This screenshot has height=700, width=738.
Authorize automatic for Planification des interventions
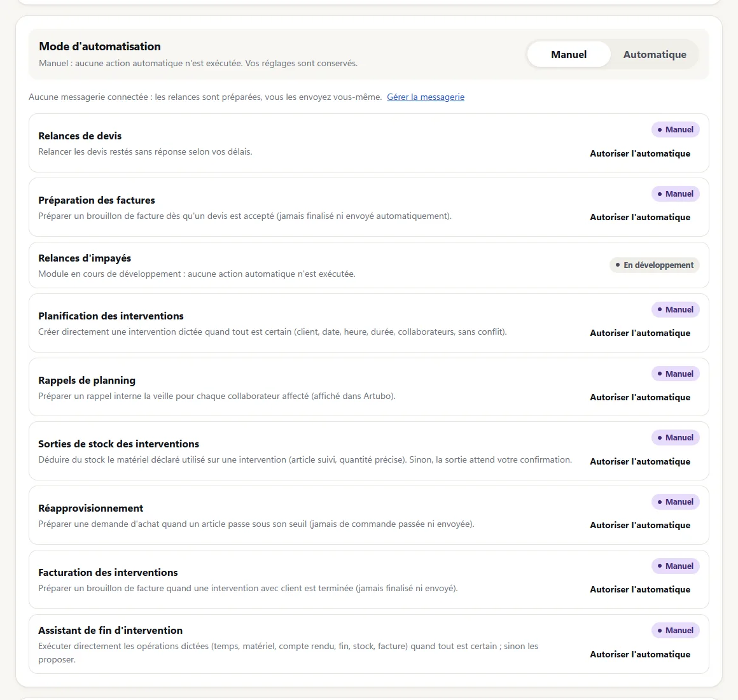coord(640,333)
